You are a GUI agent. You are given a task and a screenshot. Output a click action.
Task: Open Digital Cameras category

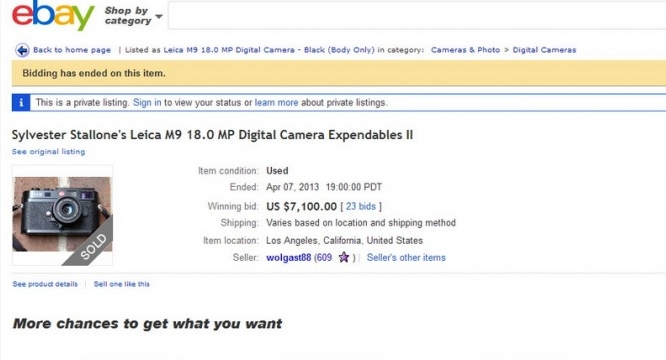pos(544,50)
